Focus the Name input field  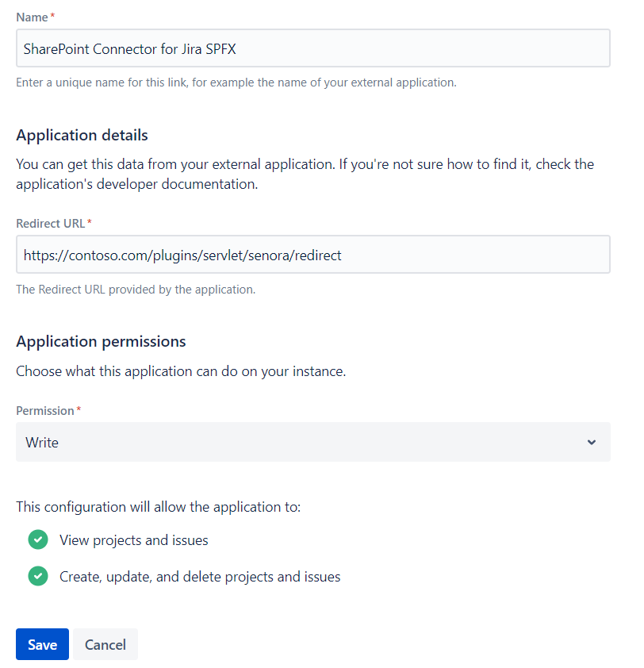click(312, 48)
